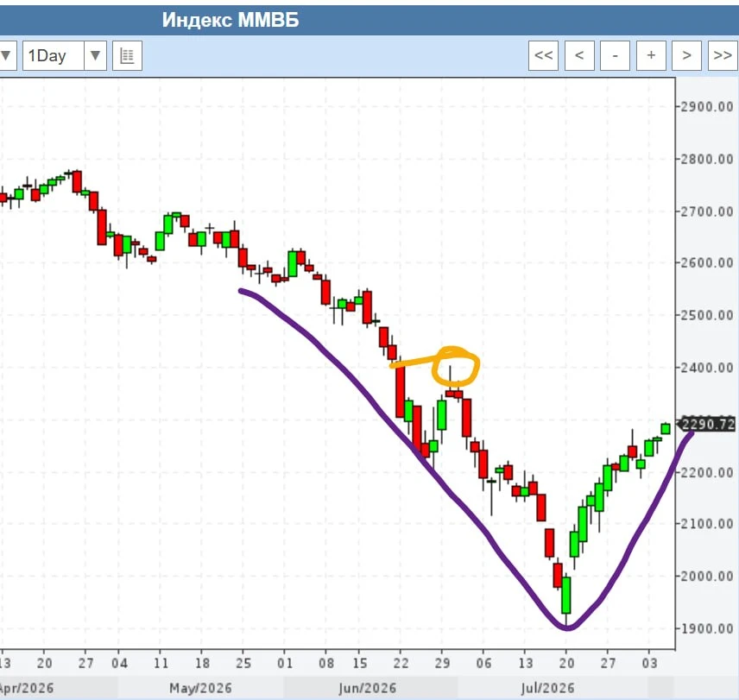This screenshot has width=739, height=700.
Task: Click the lowest green candle at Jul 20
Action: (566, 596)
